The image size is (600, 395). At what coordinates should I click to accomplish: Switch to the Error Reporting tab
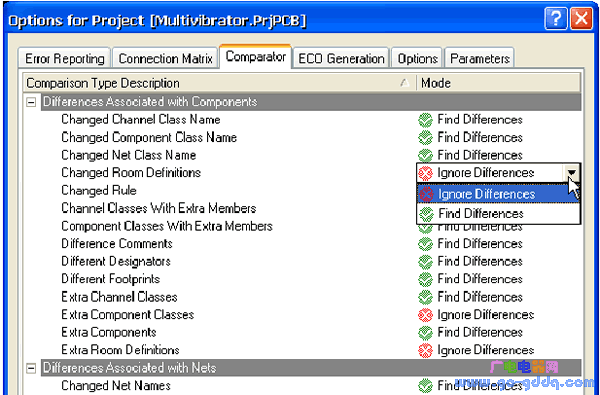point(64,59)
